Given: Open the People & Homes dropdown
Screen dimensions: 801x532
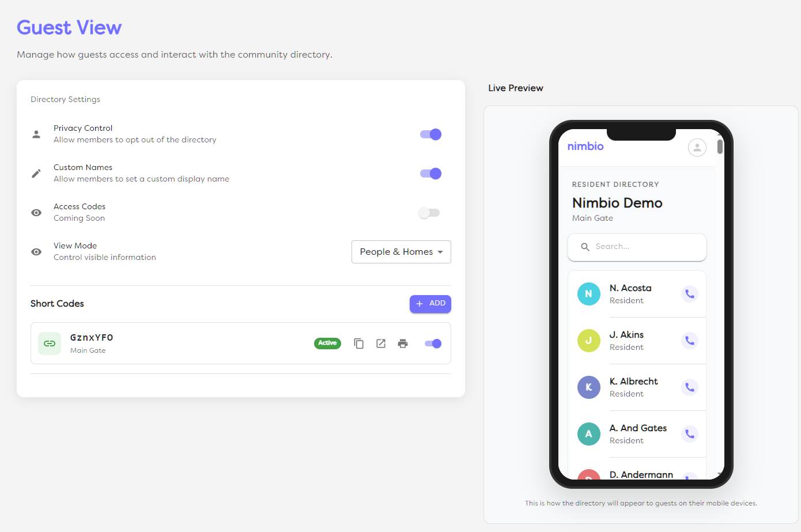Looking at the screenshot, I should point(401,252).
